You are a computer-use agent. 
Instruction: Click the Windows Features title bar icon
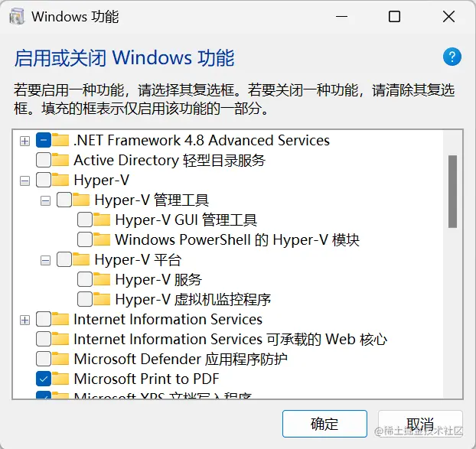(16, 16)
